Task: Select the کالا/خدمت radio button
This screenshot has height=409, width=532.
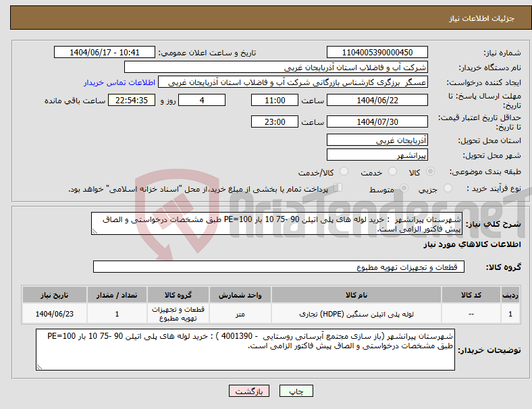Action: coord(344,171)
